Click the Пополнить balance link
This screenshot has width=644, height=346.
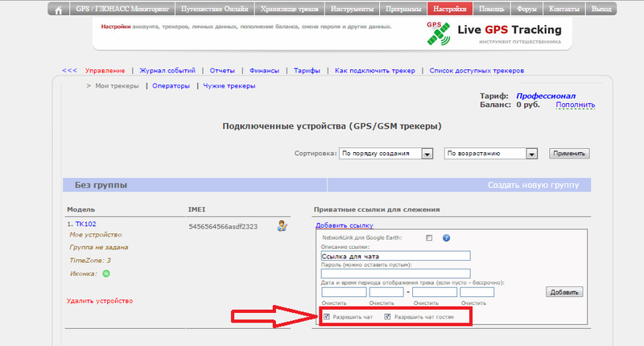click(x=575, y=105)
